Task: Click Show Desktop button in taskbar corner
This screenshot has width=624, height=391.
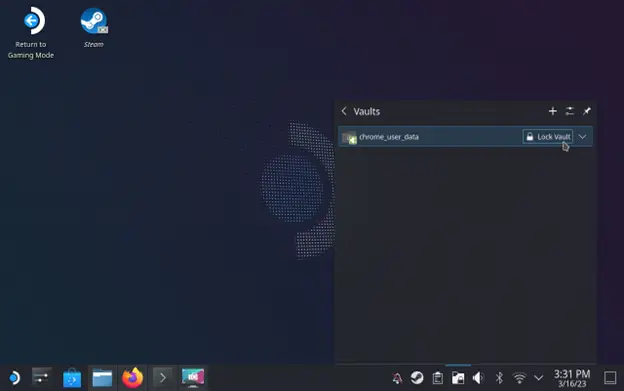Action: pyautogui.click(x=610, y=377)
